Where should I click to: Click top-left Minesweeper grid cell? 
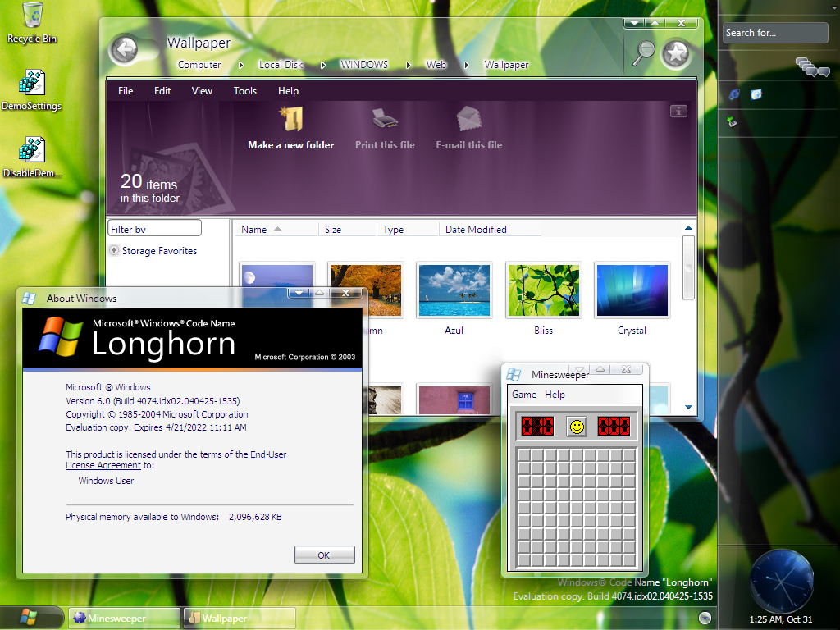[524, 454]
